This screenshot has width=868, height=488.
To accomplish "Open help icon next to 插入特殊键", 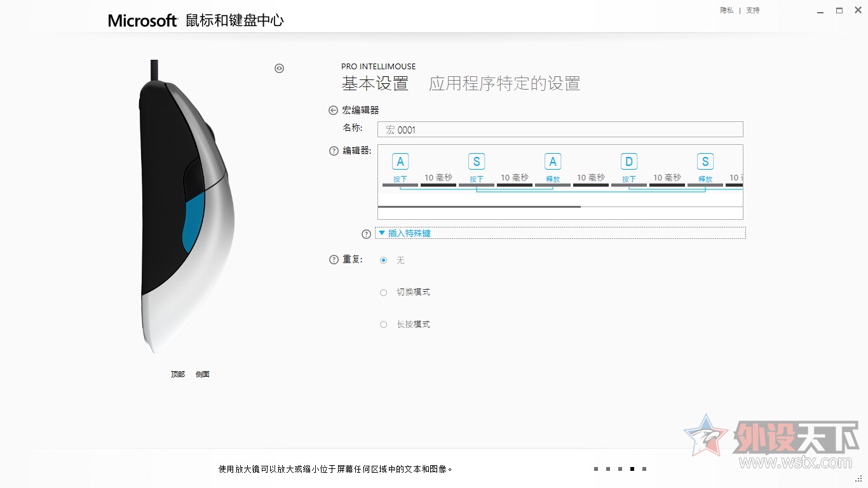I will tap(366, 234).
